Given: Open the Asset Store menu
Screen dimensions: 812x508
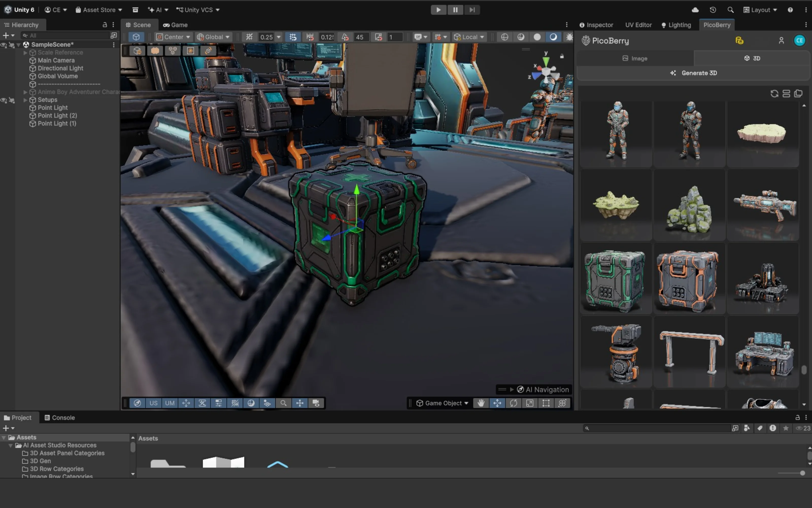Looking at the screenshot, I should 99,10.
